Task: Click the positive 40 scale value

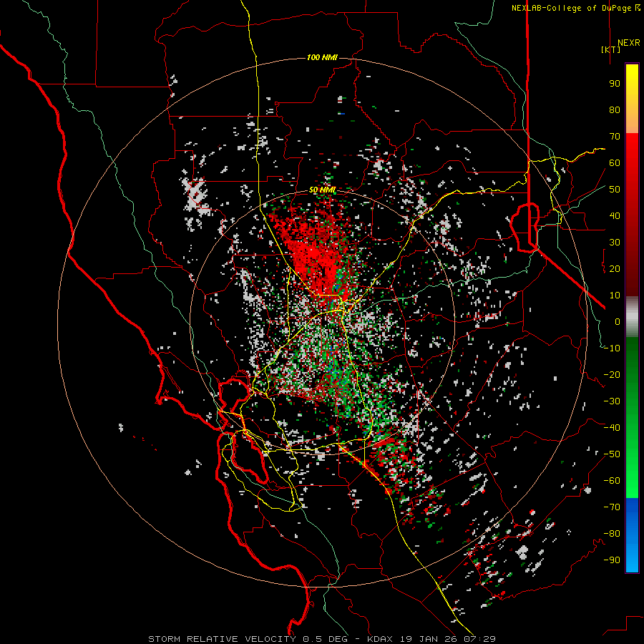Action: 615,215
